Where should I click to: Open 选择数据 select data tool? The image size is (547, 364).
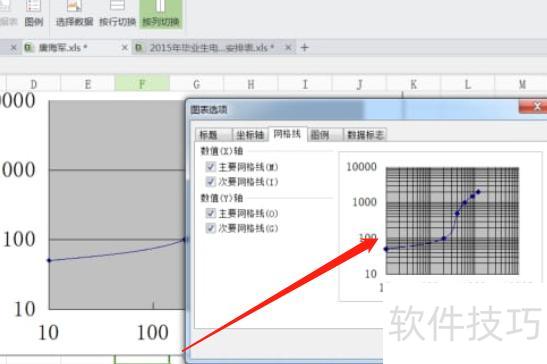click(74, 14)
